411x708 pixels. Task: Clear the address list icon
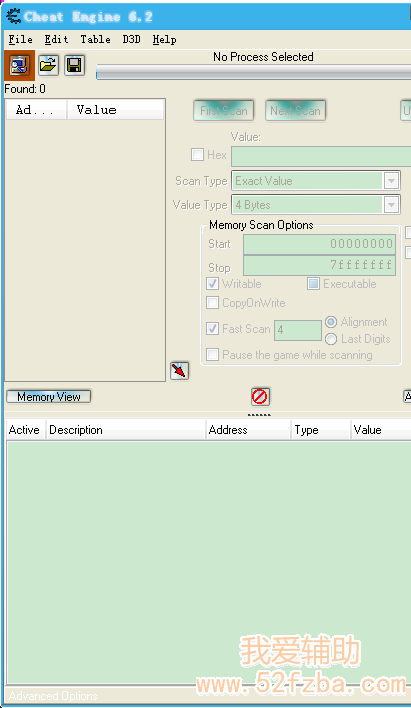click(x=260, y=396)
